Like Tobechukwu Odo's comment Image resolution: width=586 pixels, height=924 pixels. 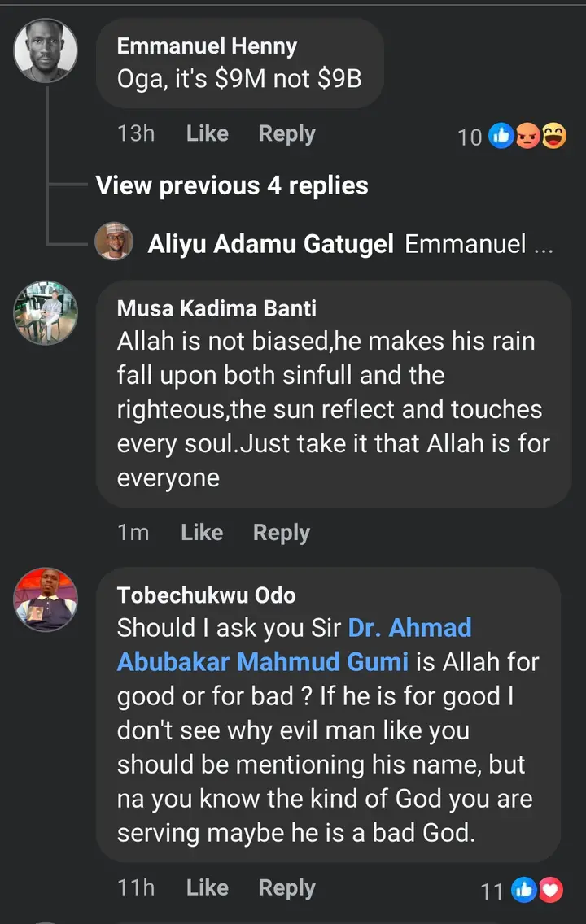(x=207, y=887)
